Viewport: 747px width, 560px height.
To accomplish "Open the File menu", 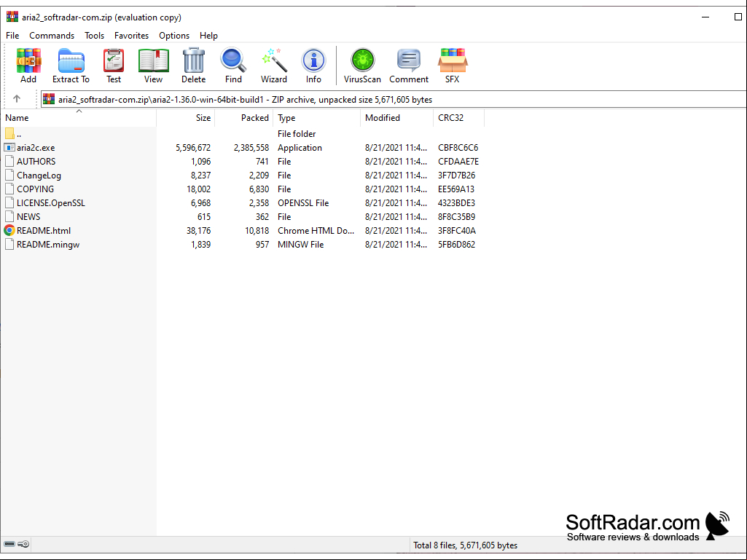I will click(x=12, y=36).
